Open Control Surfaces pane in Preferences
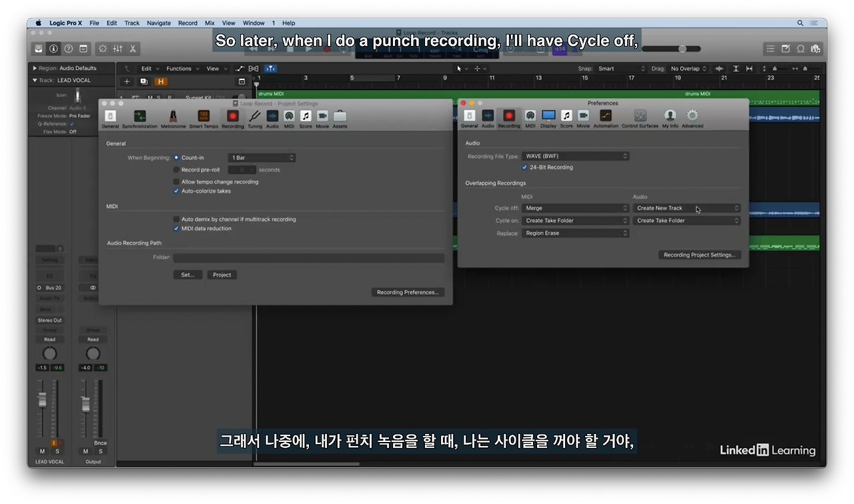This screenshot has height=504, width=854. pyautogui.click(x=640, y=119)
